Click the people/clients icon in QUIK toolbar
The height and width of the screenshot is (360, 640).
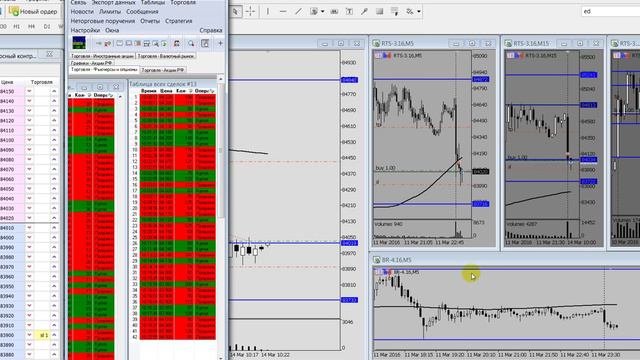pos(177,43)
